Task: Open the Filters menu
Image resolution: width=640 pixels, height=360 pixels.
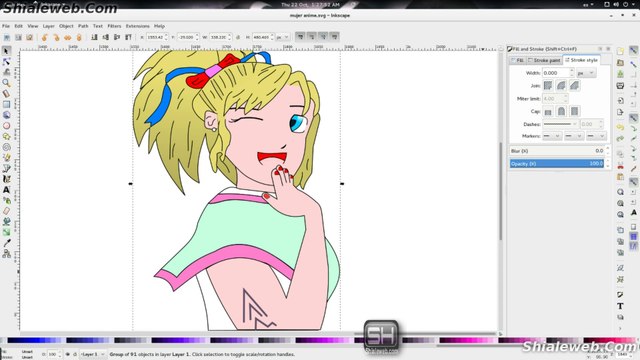Action: point(114,26)
